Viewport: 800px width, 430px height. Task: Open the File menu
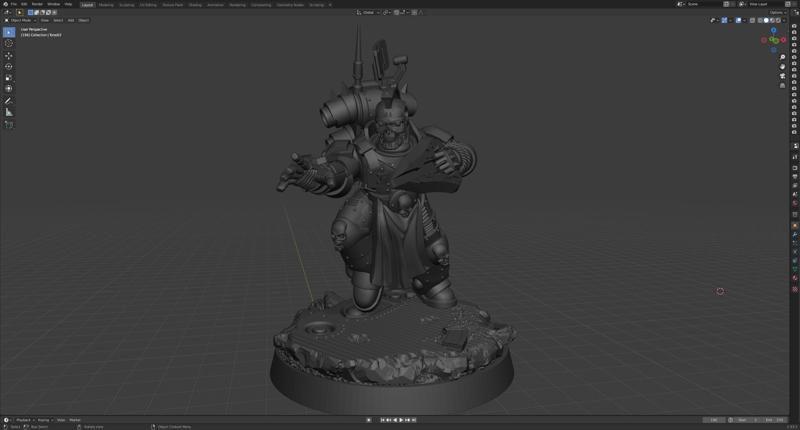point(14,4)
